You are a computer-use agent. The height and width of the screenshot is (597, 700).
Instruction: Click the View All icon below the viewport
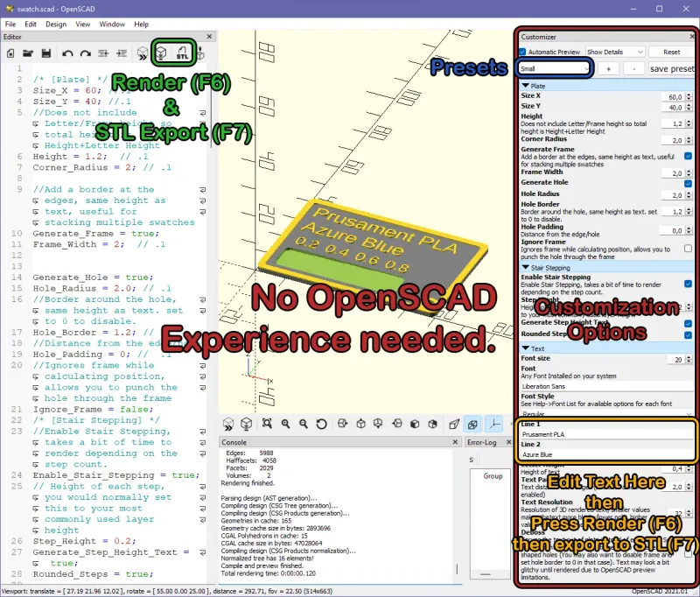click(267, 424)
